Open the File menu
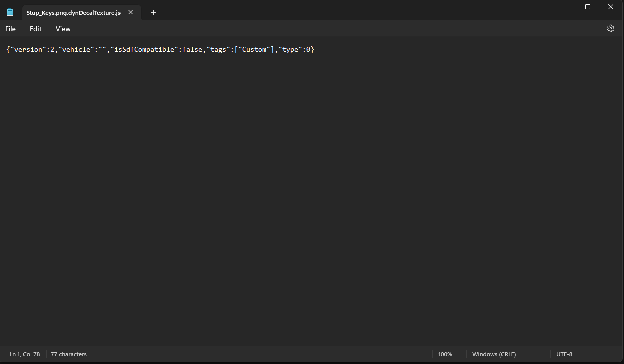This screenshot has width=624, height=364. tap(10, 29)
